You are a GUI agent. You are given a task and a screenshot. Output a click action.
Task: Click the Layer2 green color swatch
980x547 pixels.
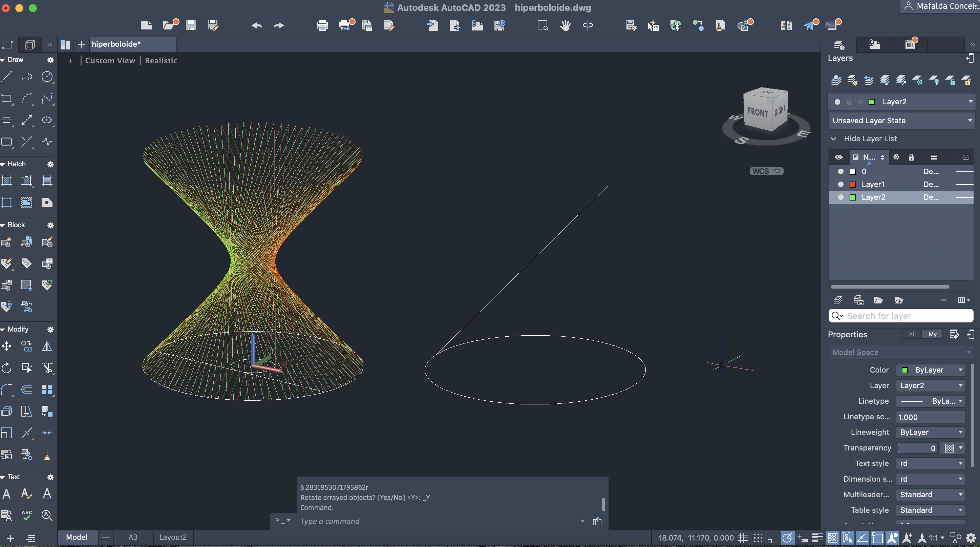tap(853, 197)
